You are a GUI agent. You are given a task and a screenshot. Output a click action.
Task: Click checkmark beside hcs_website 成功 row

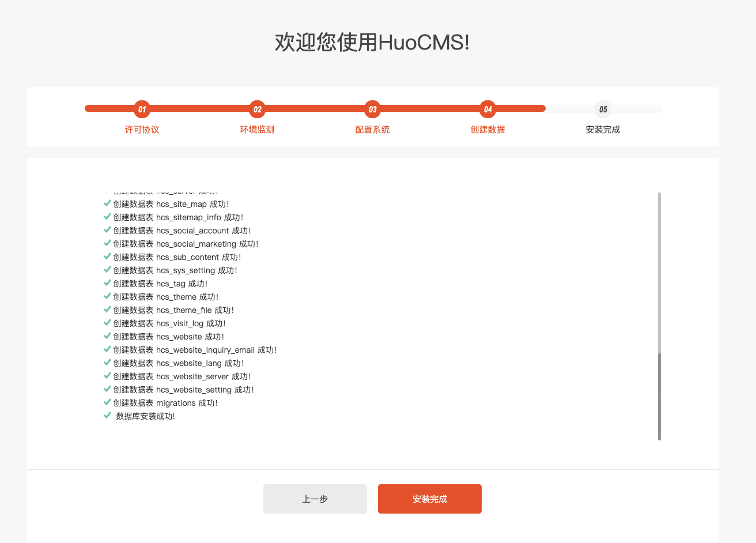coord(107,336)
